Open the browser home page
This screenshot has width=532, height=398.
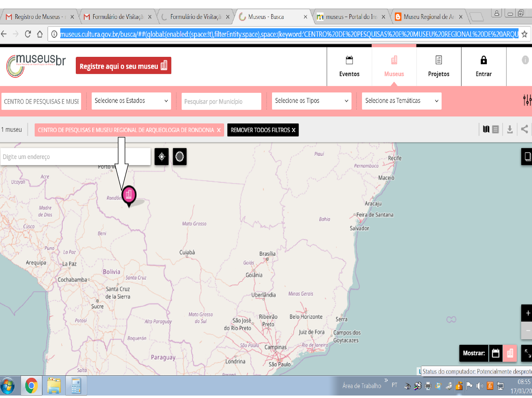[40, 34]
